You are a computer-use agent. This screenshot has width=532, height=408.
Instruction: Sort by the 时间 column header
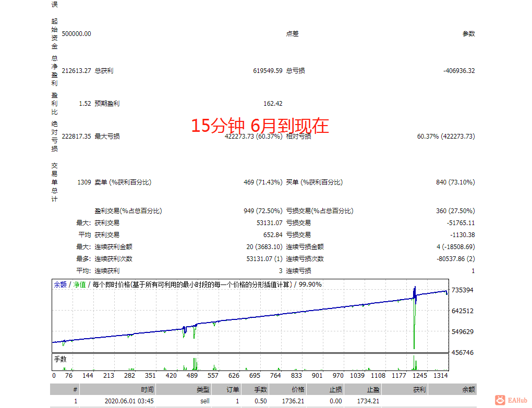point(146,389)
